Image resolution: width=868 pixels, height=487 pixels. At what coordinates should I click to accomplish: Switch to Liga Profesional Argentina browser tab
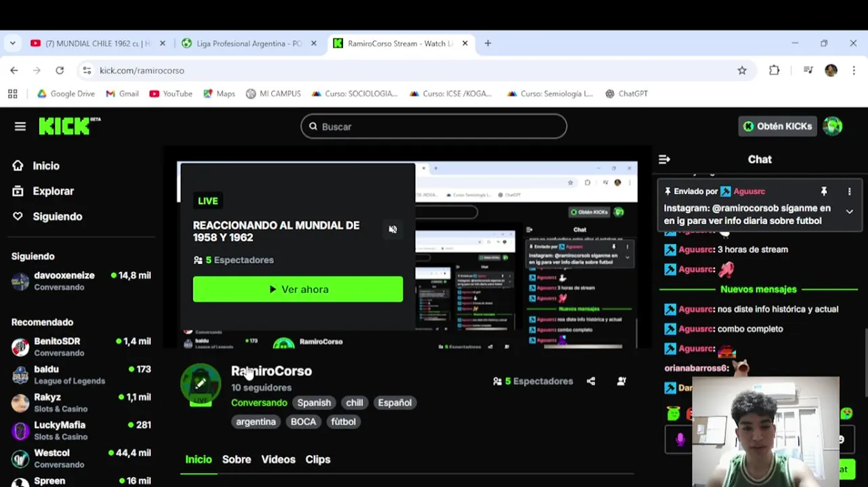point(249,43)
